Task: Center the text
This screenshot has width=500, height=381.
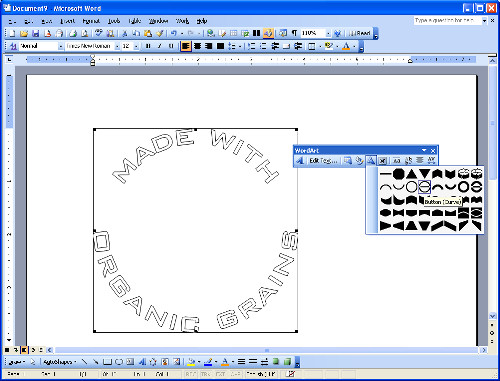Action: (x=198, y=46)
